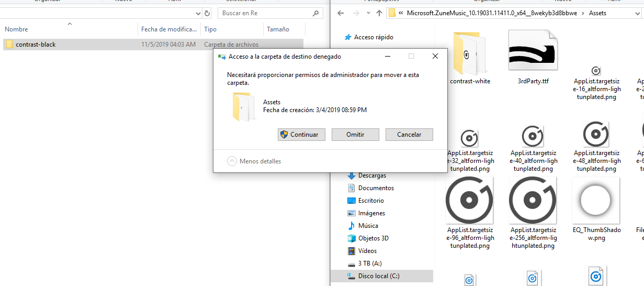The width and height of the screenshot is (644, 286).
Task: Select the 3 TB (A:) drive
Action: pos(370,263)
